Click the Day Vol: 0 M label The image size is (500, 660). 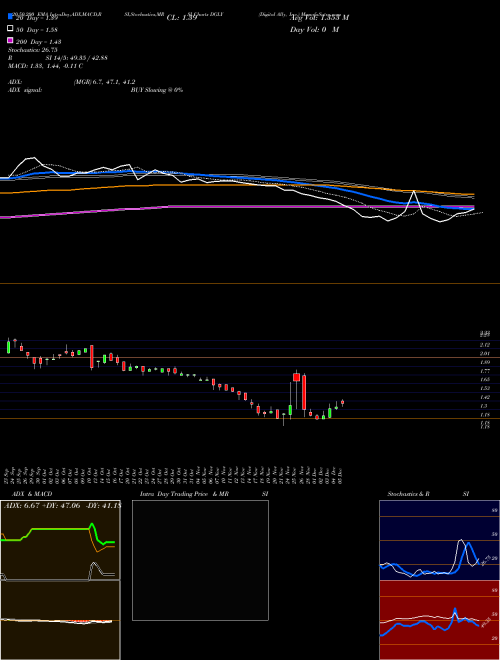coord(315,30)
